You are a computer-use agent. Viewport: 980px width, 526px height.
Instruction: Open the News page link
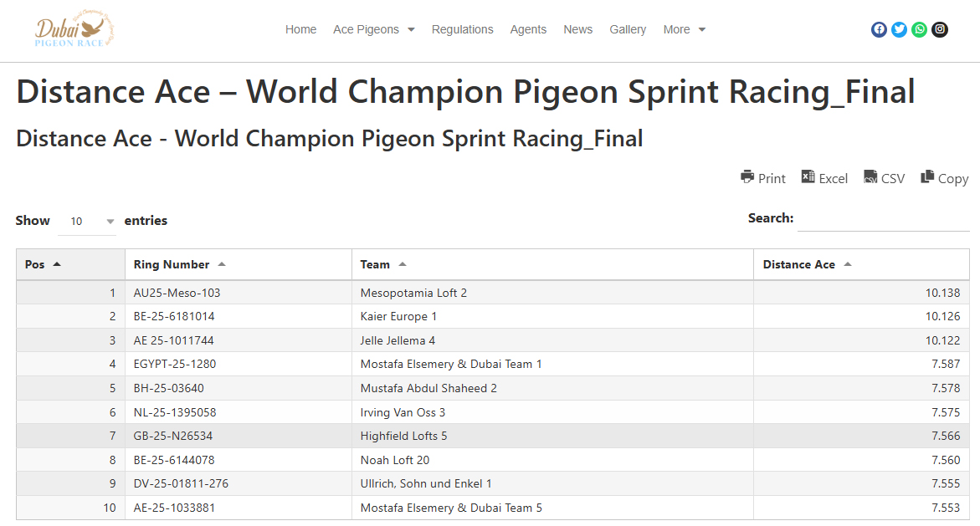[x=577, y=29]
